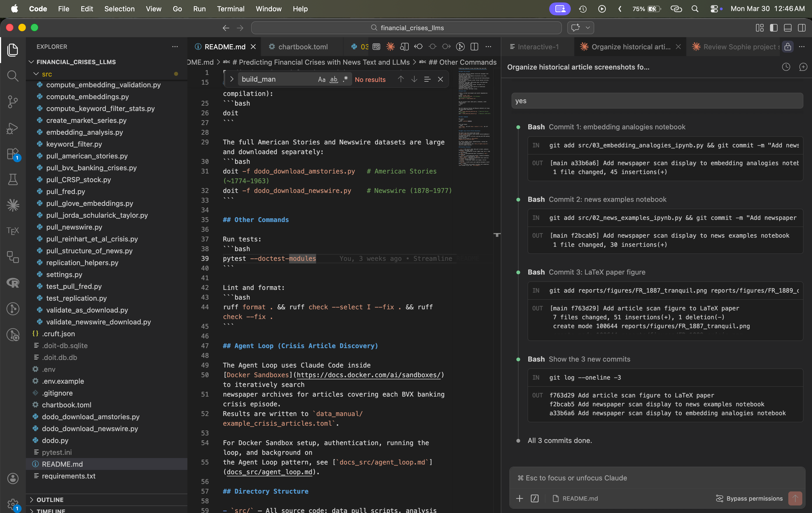Jump to next find match
812x513 pixels.
[x=414, y=79]
